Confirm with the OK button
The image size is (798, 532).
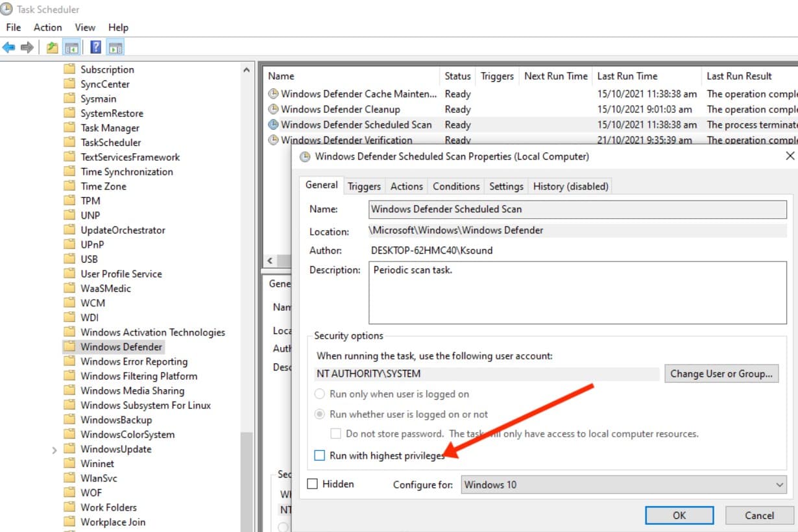pyautogui.click(x=679, y=515)
